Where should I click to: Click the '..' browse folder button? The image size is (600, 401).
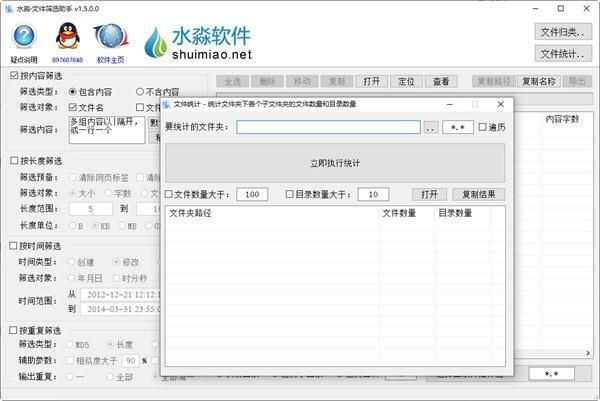click(x=430, y=127)
